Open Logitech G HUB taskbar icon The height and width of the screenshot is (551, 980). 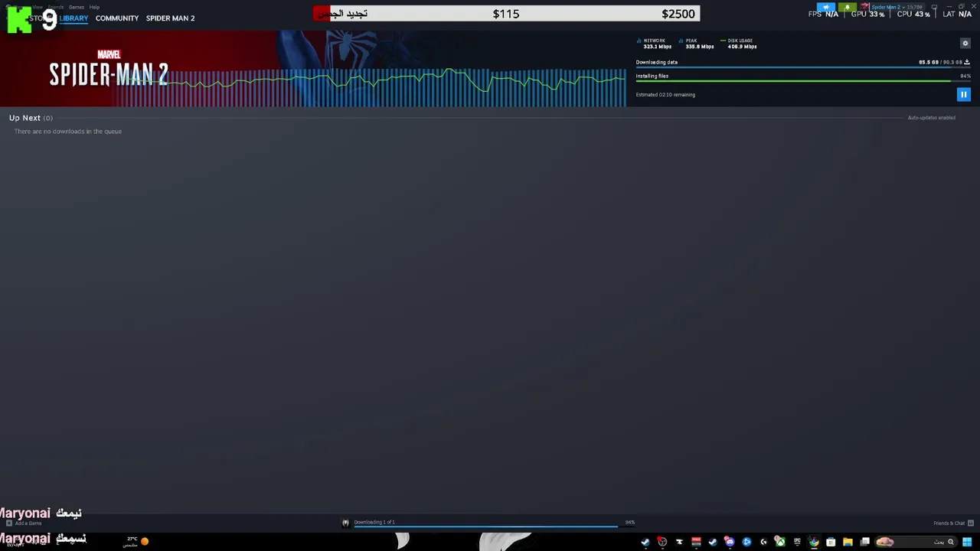(763, 542)
